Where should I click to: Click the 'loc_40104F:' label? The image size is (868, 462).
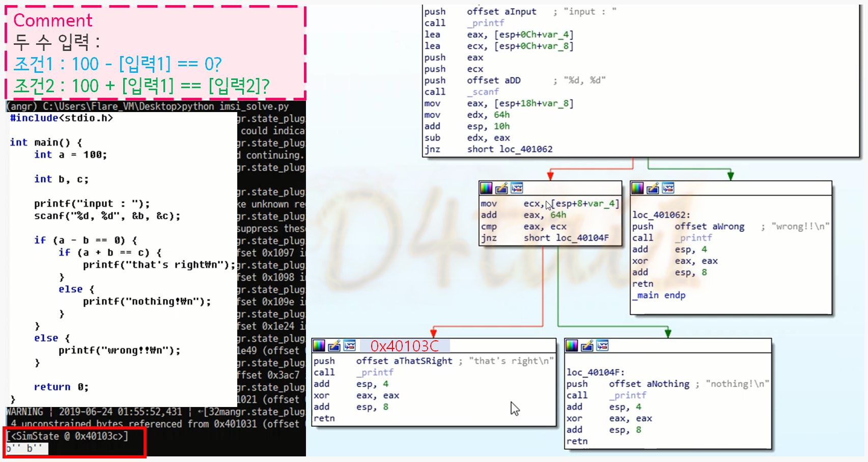(596, 372)
